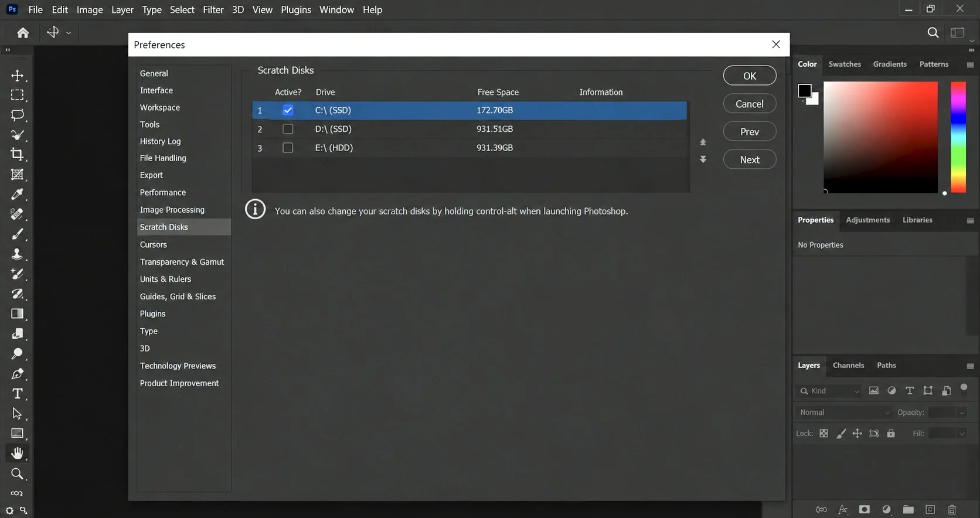Open the Performance preferences category
The image size is (980, 518).
pyautogui.click(x=163, y=192)
